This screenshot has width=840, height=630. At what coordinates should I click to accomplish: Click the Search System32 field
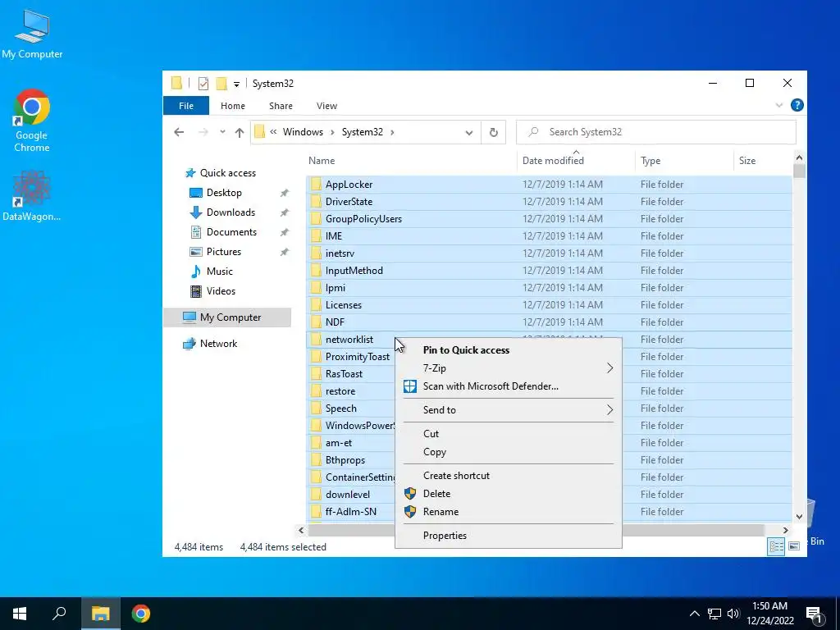655,132
